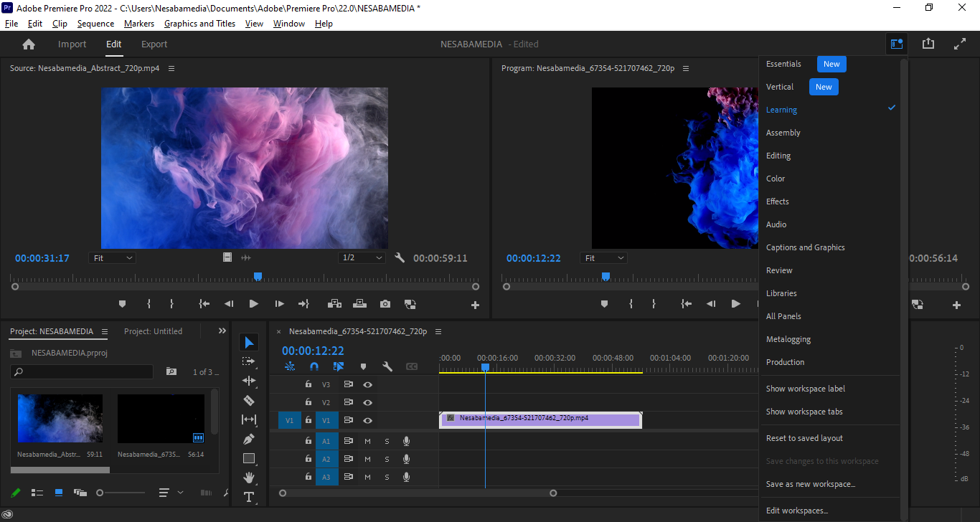The height and width of the screenshot is (522, 980).
Task: Mute audio track A1
Action: point(367,441)
